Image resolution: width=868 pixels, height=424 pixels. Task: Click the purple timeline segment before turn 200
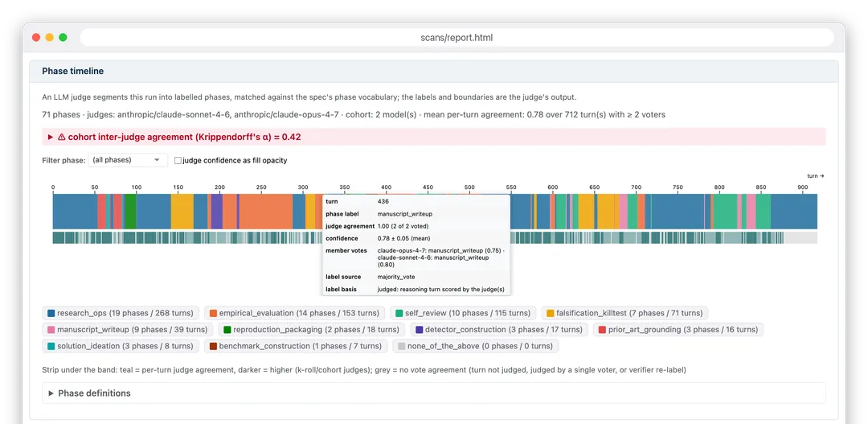(x=216, y=211)
